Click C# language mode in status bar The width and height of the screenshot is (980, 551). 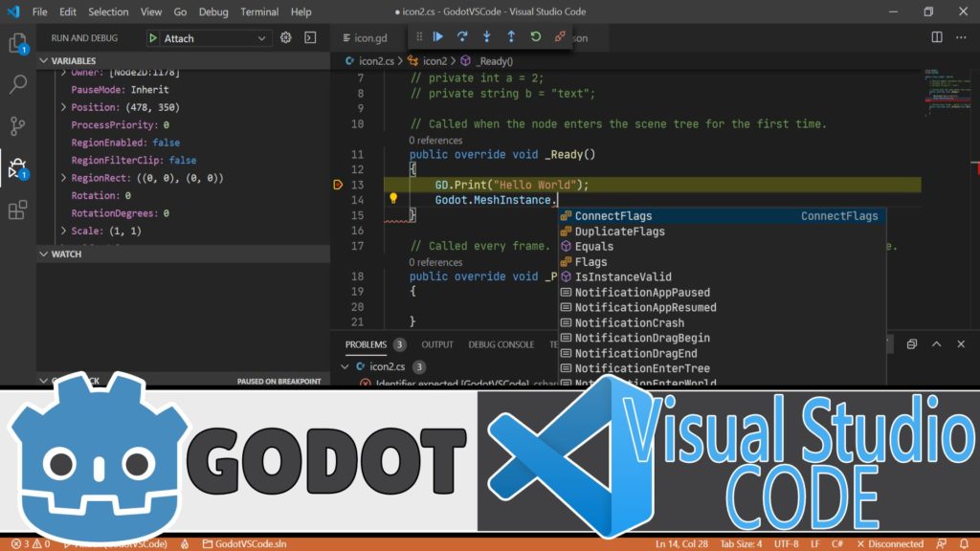(836, 544)
